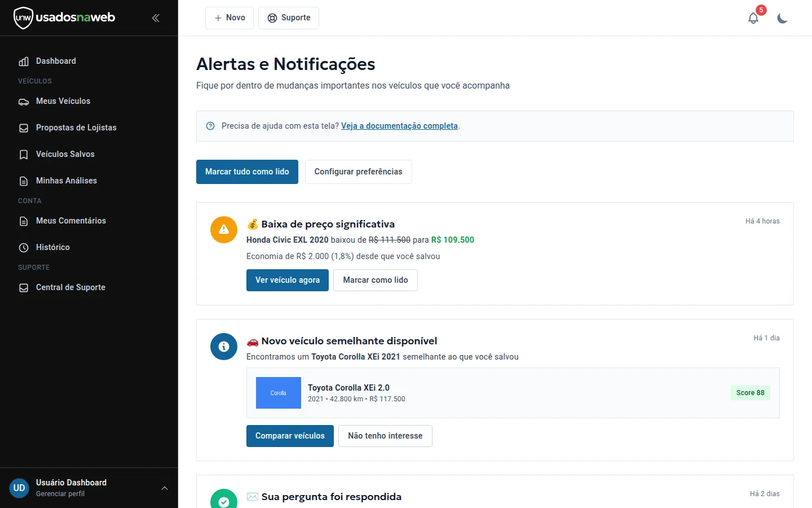Click the Economia de R$ 2.000 text
This screenshot has width=812, height=508.
point(343,256)
